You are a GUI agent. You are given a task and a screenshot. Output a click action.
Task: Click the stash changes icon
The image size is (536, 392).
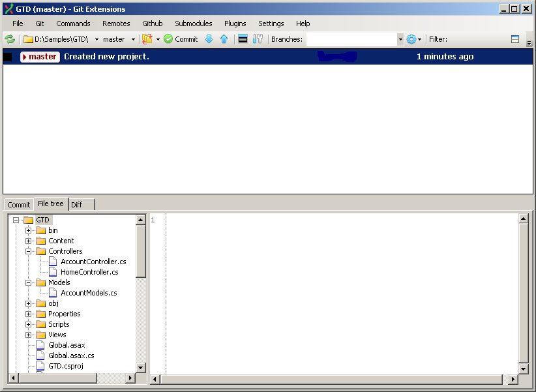147,39
